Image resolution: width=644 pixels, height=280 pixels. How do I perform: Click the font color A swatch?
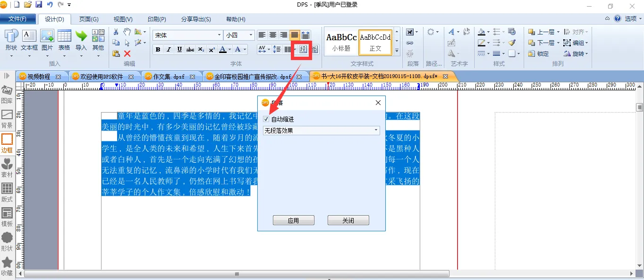point(222,50)
